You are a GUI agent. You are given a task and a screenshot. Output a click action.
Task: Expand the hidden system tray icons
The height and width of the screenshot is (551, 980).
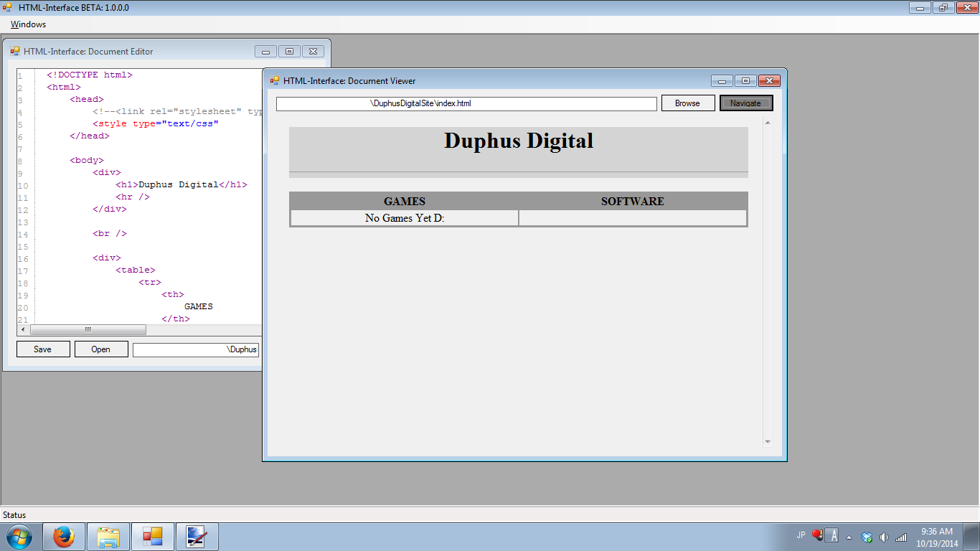coord(849,537)
